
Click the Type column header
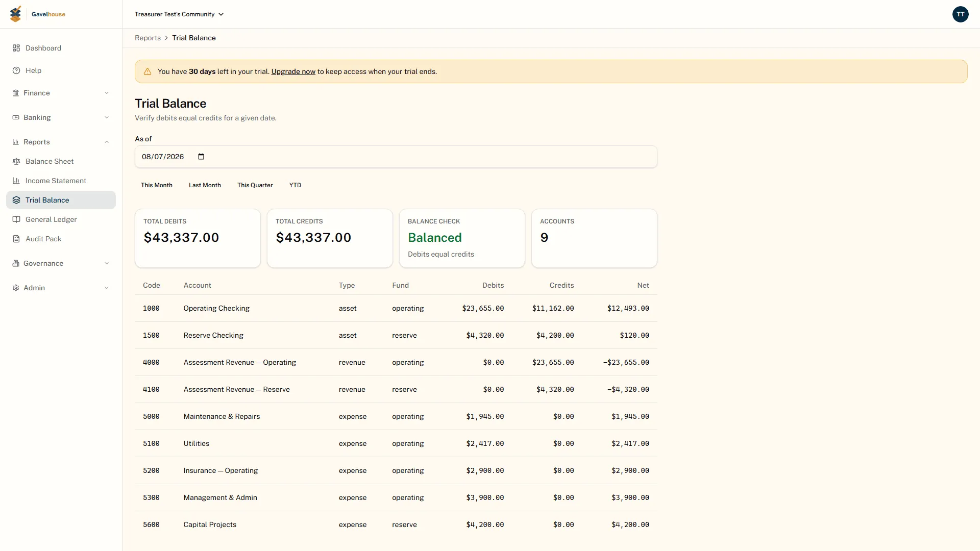[x=347, y=285]
